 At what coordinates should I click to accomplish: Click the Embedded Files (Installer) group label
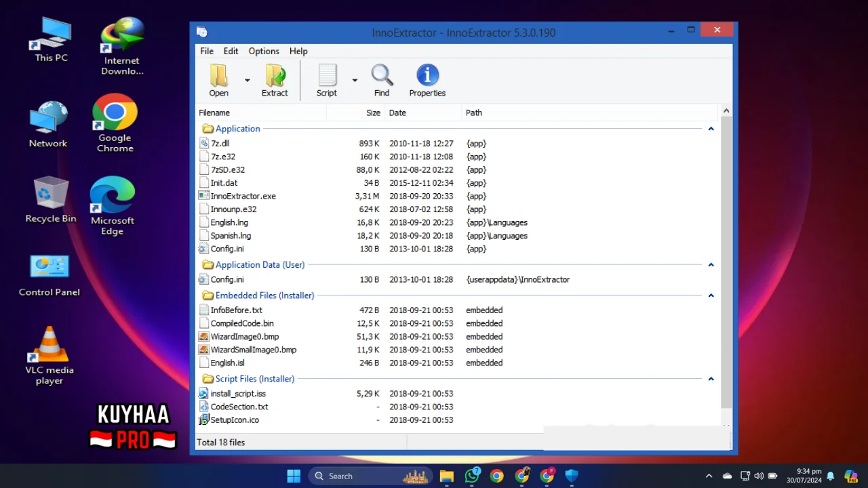pyautogui.click(x=264, y=296)
